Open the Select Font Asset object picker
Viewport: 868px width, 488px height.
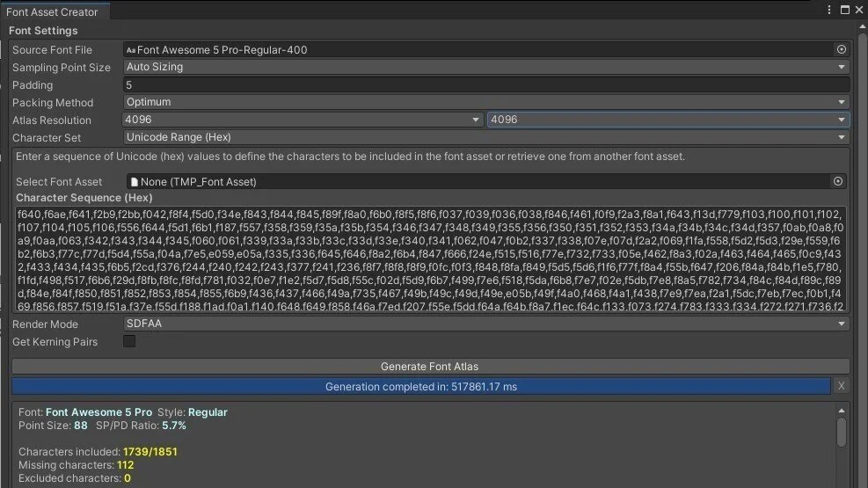point(837,181)
